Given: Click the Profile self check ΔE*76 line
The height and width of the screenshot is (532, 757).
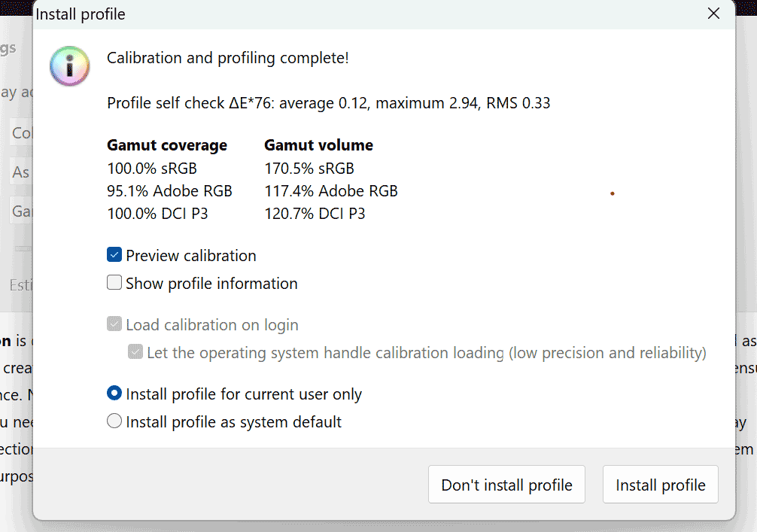Looking at the screenshot, I should point(328,103).
